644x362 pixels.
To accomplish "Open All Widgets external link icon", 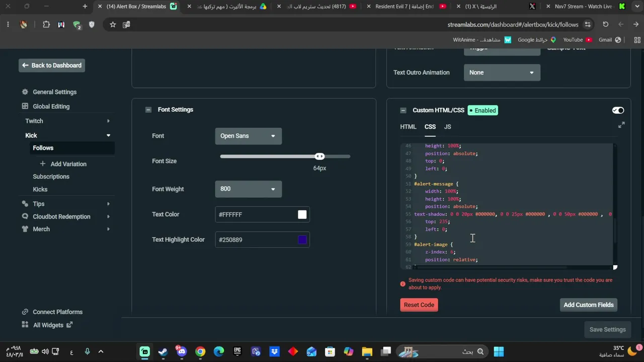I will [69, 325].
